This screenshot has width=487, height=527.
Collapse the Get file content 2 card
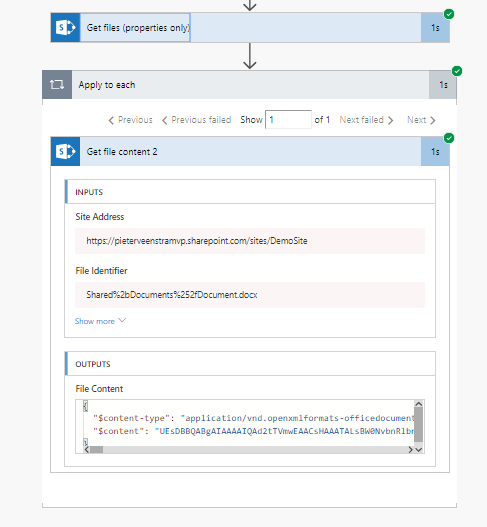pos(250,152)
